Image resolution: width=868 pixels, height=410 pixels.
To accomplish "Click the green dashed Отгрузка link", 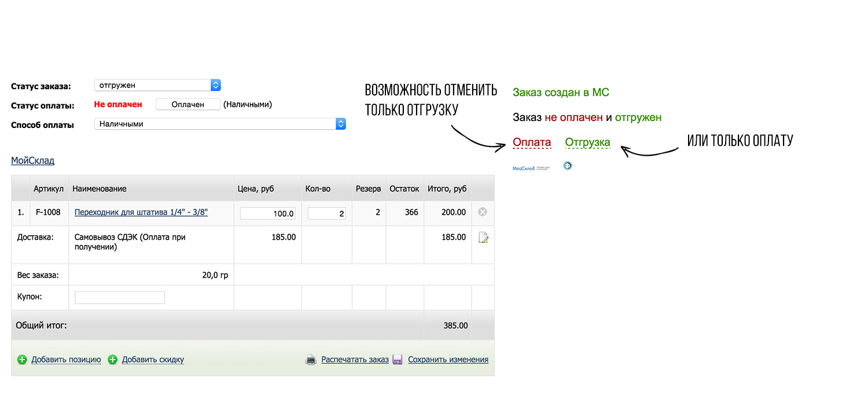I will click(x=587, y=142).
